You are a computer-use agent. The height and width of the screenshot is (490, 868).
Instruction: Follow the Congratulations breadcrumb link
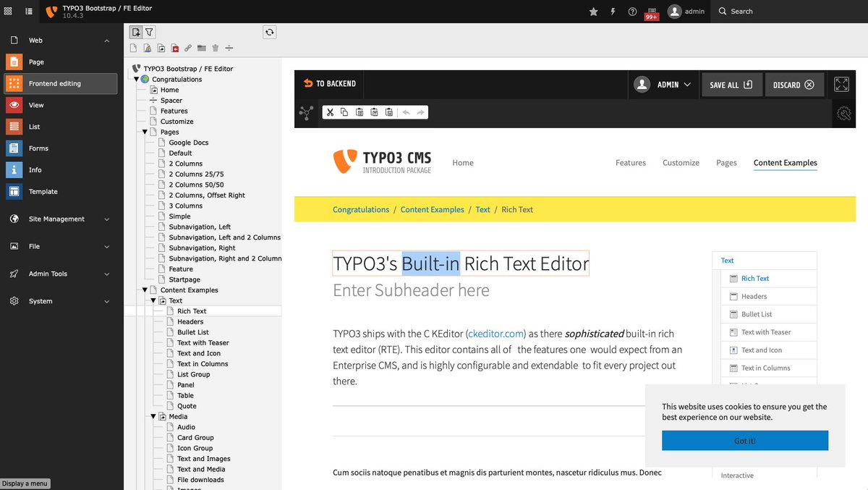[x=361, y=210]
